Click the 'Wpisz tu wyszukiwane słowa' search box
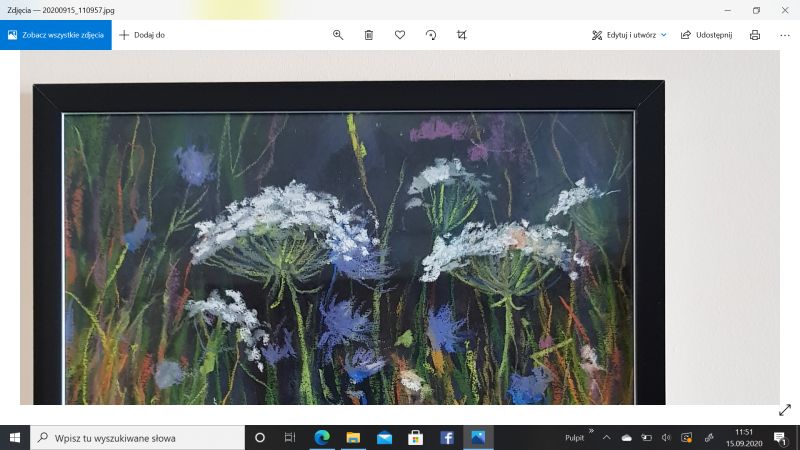Viewport: 800px width, 450px height. click(x=137, y=437)
